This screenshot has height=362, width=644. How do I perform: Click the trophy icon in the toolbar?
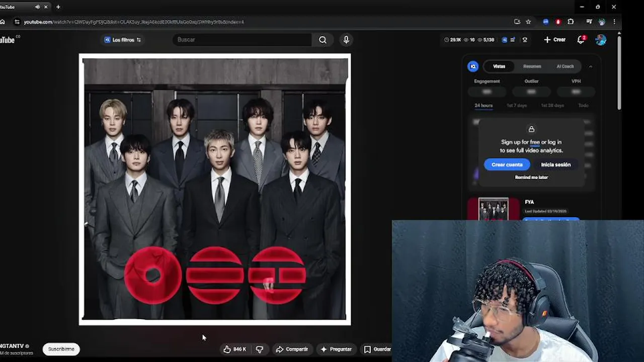[525, 40]
